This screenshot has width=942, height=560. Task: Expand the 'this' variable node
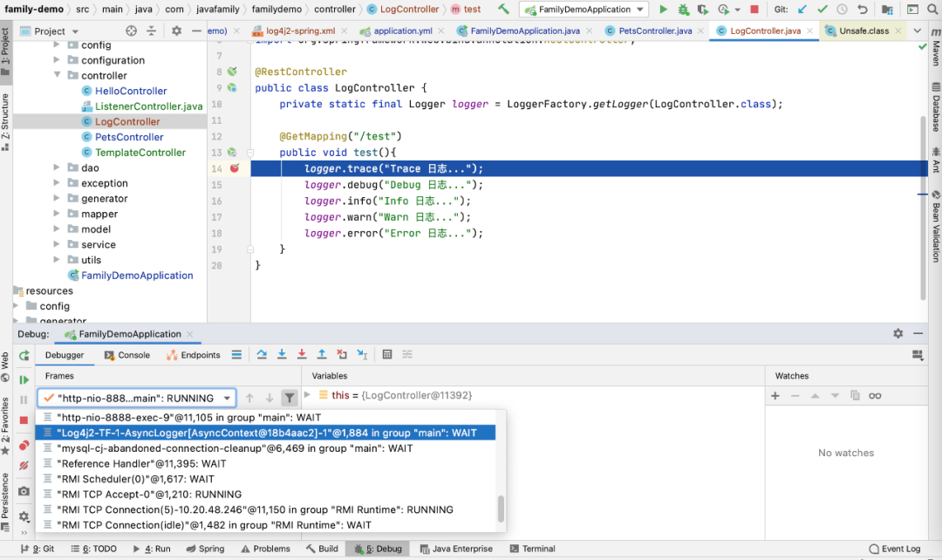point(308,395)
